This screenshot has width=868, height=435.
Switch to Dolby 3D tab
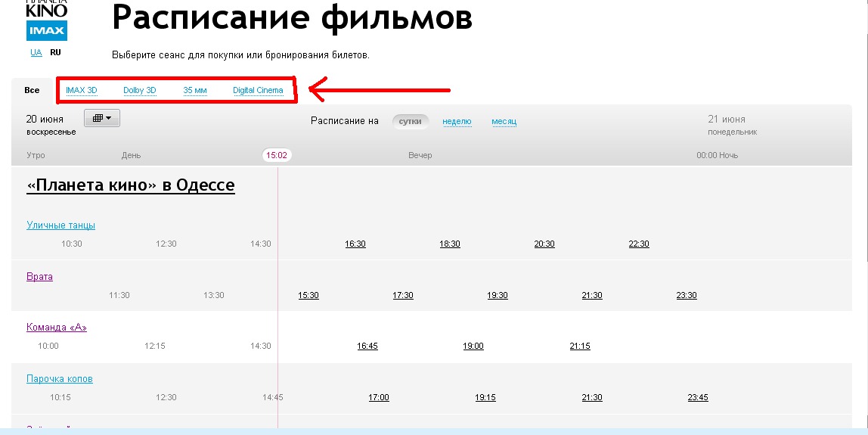pos(139,90)
